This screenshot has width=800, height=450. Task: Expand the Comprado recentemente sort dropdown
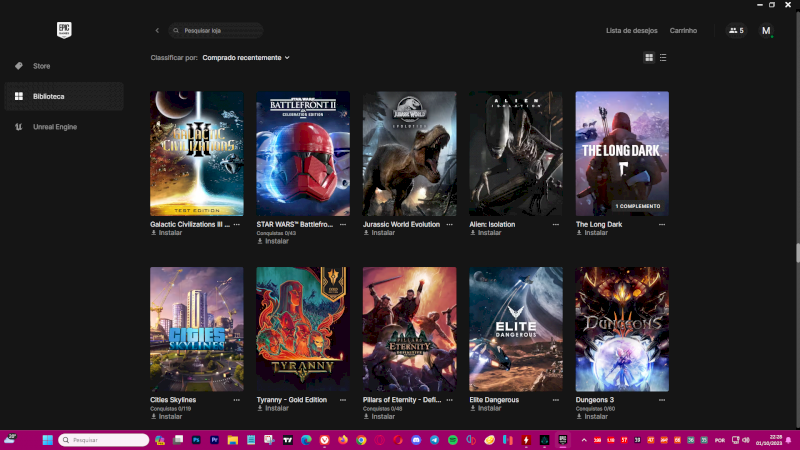246,58
